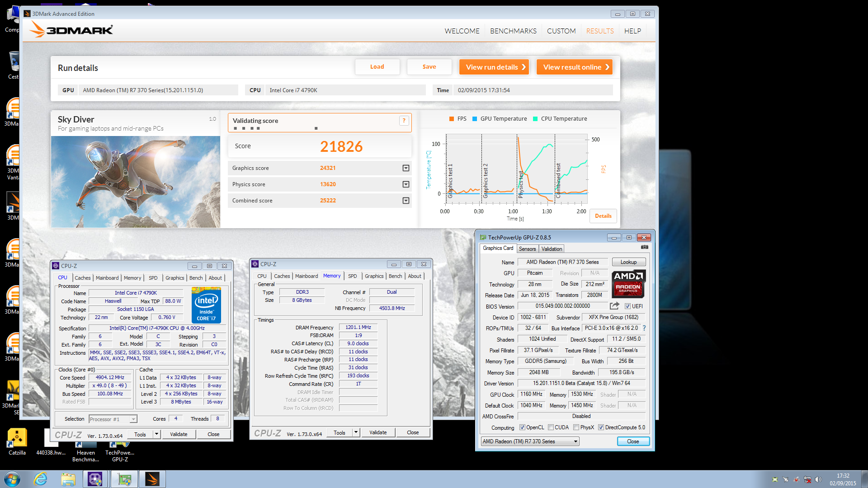Launch Internet Explorer from the taskbar
This screenshot has height=488, width=868.
click(x=41, y=479)
